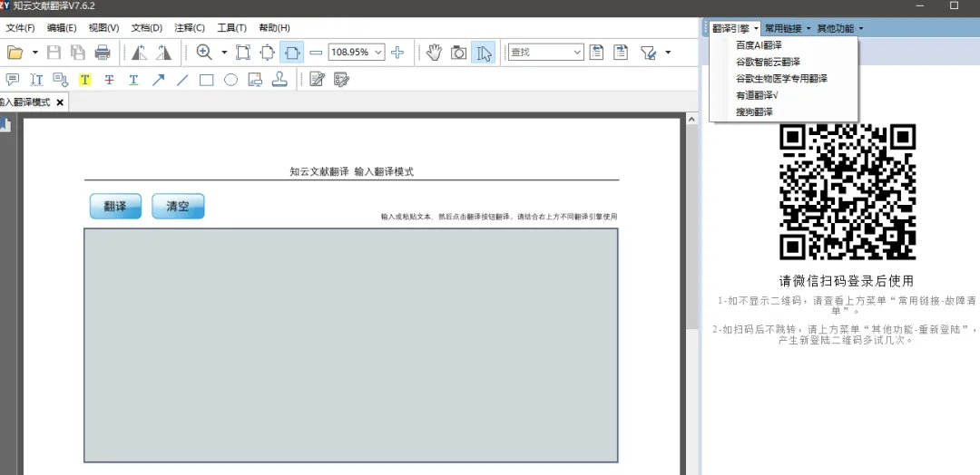Rotate page counterclockwise icon
Image resolution: width=980 pixels, height=475 pixels.
140,53
